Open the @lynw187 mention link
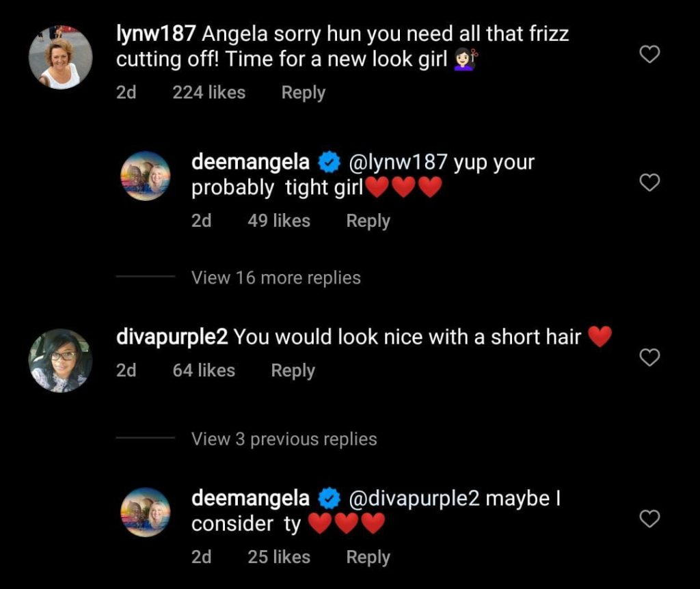This screenshot has height=589, width=700. 399,163
